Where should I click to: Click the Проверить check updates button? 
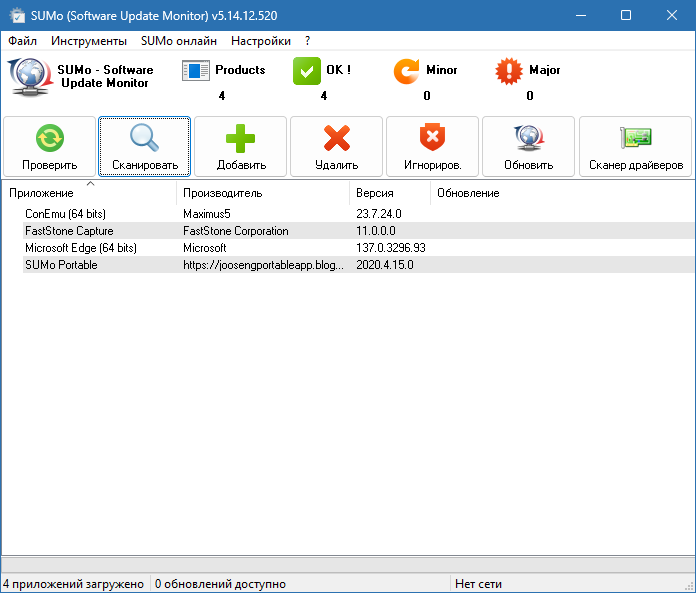(49, 146)
